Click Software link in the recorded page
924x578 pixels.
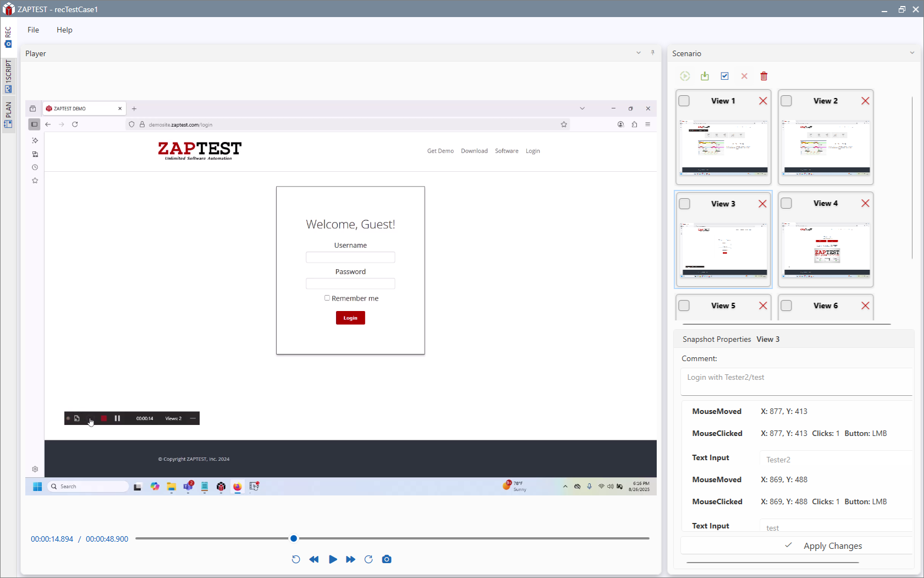coord(507,151)
